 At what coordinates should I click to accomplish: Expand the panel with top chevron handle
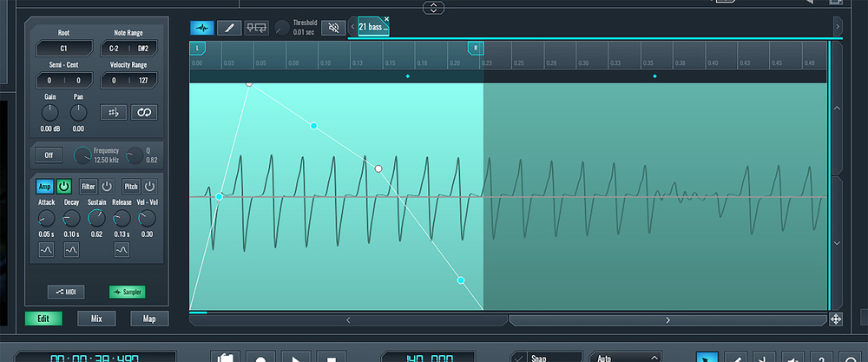pyautogui.click(x=434, y=8)
